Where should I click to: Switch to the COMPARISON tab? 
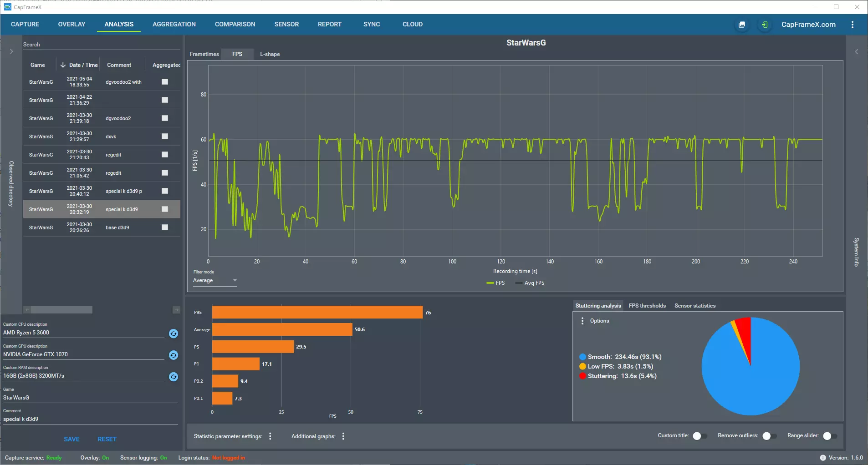click(235, 24)
